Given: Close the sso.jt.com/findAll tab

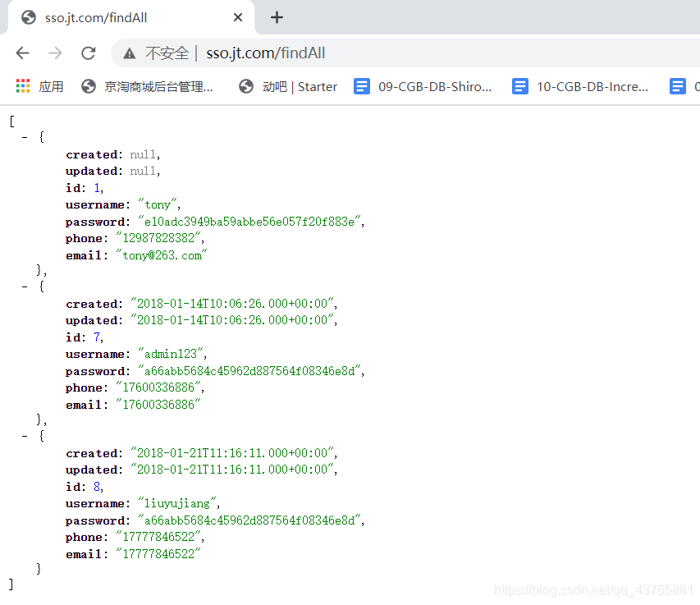Looking at the screenshot, I should [x=238, y=17].
